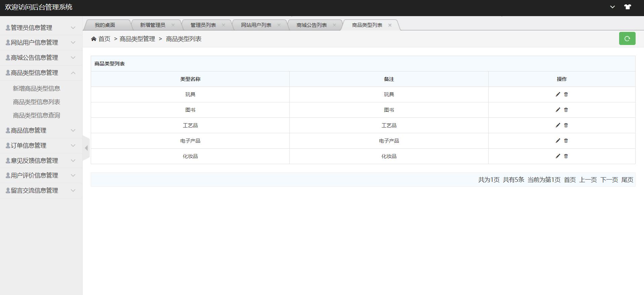This screenshot has width=644, height=295.
Task: Close the 商品类型列表 tab
Action: pos(390,25)
